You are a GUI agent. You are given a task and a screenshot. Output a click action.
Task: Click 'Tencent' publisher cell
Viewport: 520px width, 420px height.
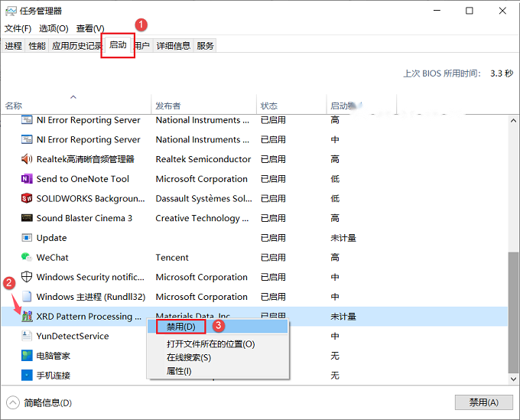pos(172,258)
